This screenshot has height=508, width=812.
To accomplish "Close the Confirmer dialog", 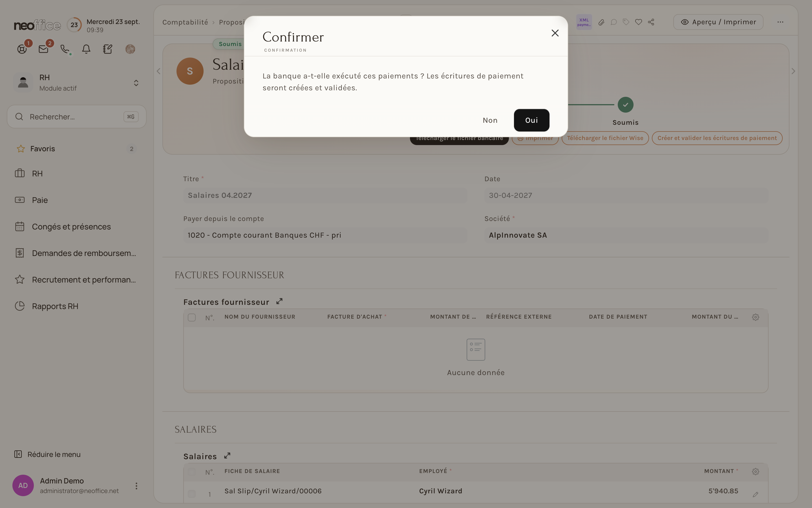I will [x=555, y=33].
